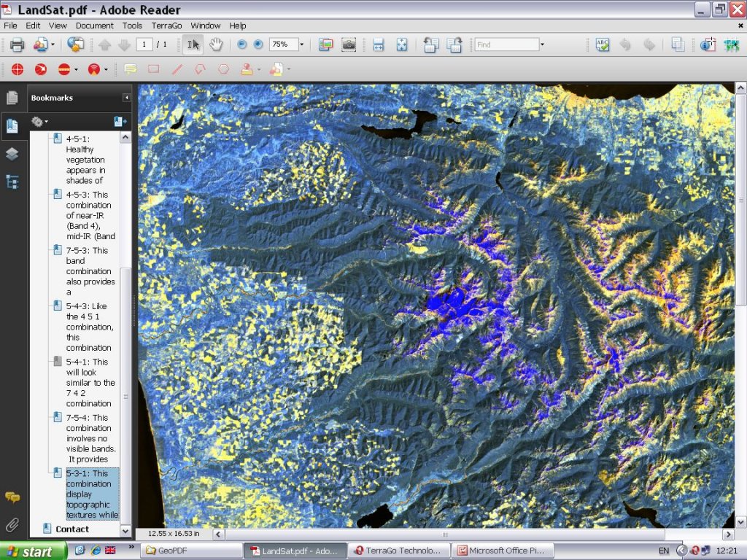Open the TerraGo menu
Viewport: 747px width, 560px height.
[166, 26]
